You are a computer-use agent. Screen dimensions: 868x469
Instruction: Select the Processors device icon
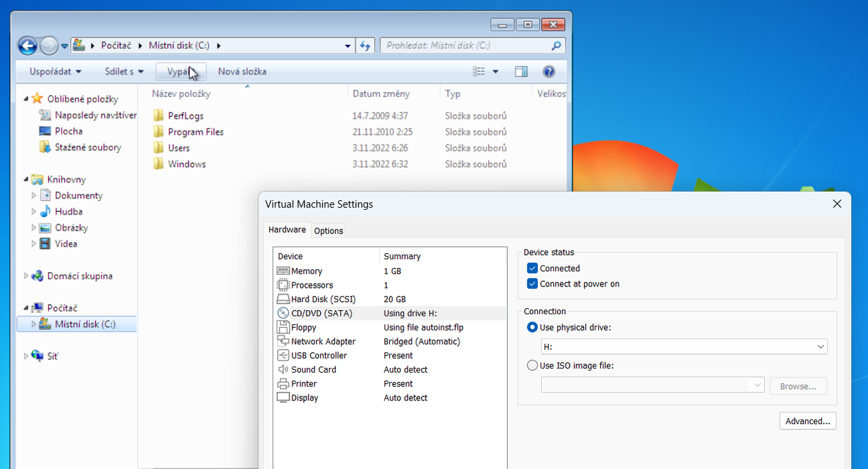[x=283, y=285]
